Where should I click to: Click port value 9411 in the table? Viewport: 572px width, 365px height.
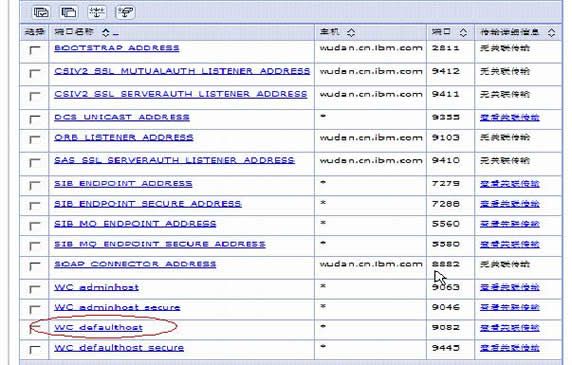click(x=445, y=94)
